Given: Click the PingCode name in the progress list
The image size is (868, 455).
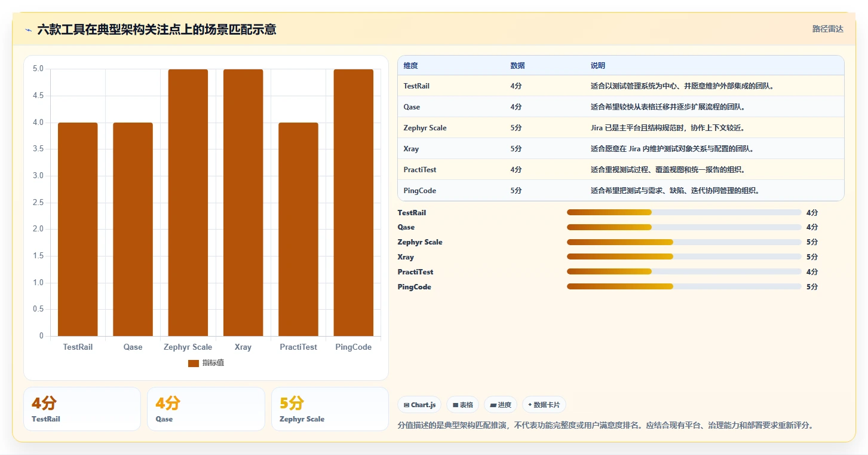Looking at the screenshot, I should (415, 287).
